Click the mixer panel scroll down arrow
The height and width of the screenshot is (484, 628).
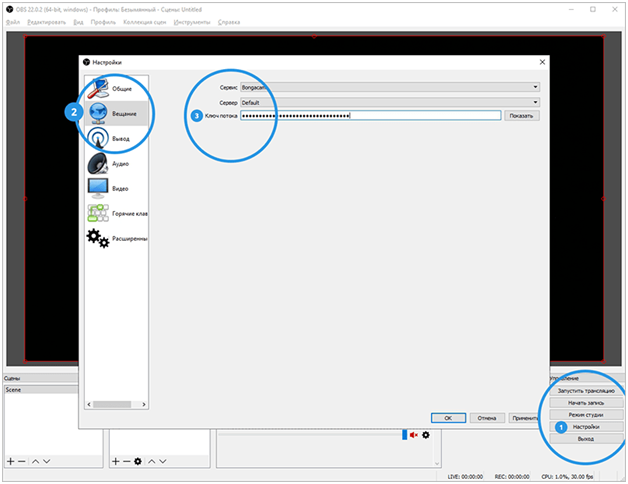tap(437, 464)
